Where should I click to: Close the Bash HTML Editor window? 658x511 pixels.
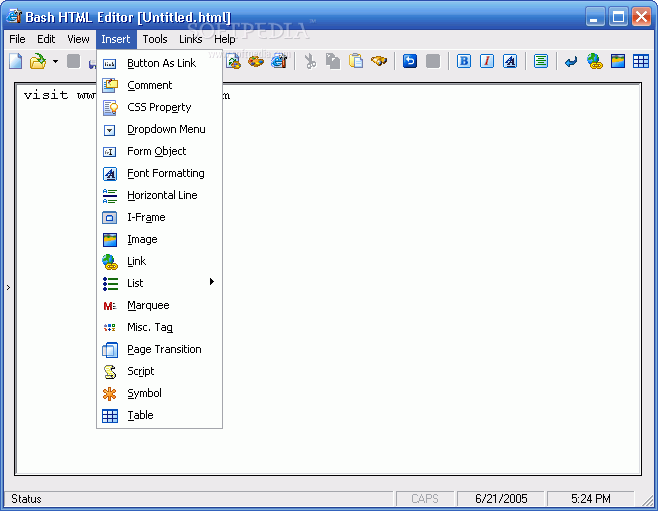(x=642, y=17)
